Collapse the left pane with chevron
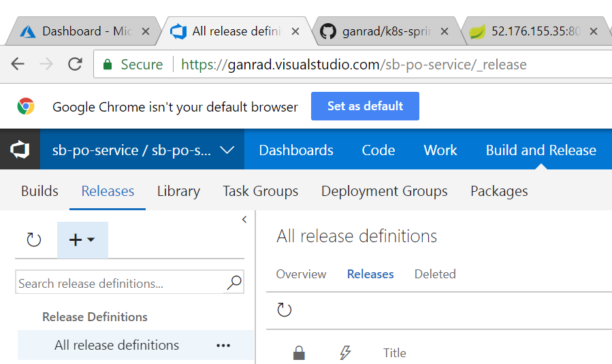The image size is (612, 364). pos(244,220)
